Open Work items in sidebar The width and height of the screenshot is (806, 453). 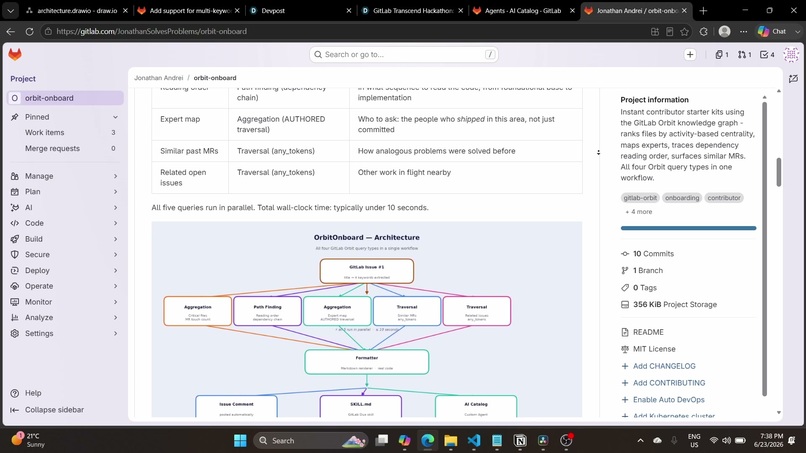(66, 133)
